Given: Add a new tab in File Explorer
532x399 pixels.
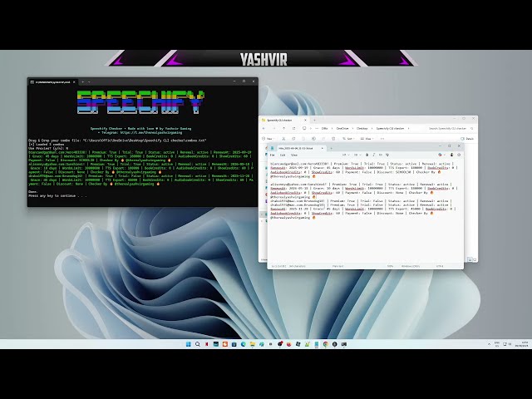Looking at the screenshot, I should 314,120.
